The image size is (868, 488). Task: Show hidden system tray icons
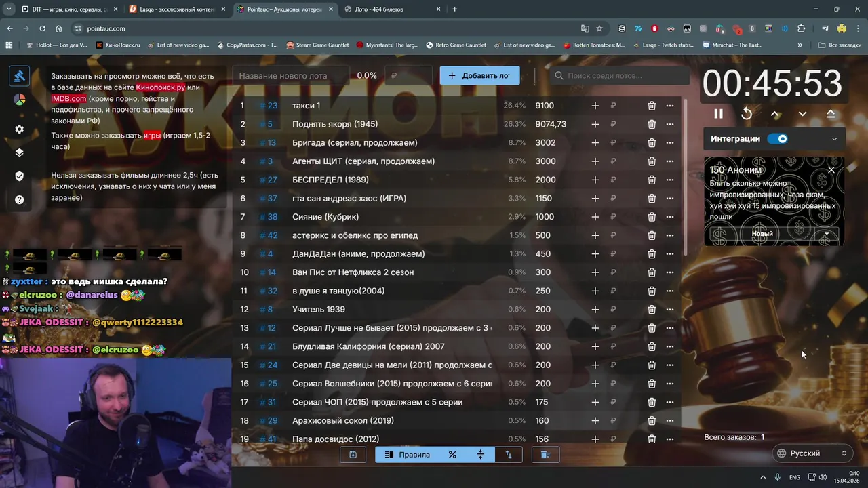[x=762, y=477]
